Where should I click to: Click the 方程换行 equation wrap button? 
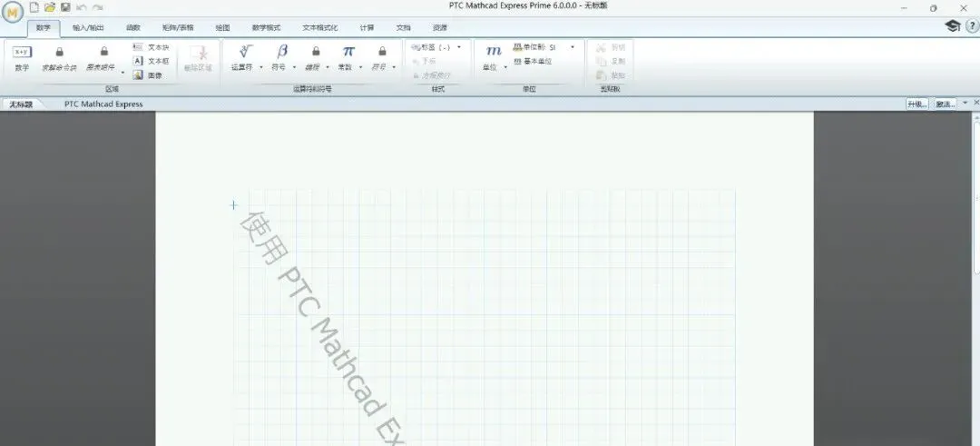pos(431,75)
